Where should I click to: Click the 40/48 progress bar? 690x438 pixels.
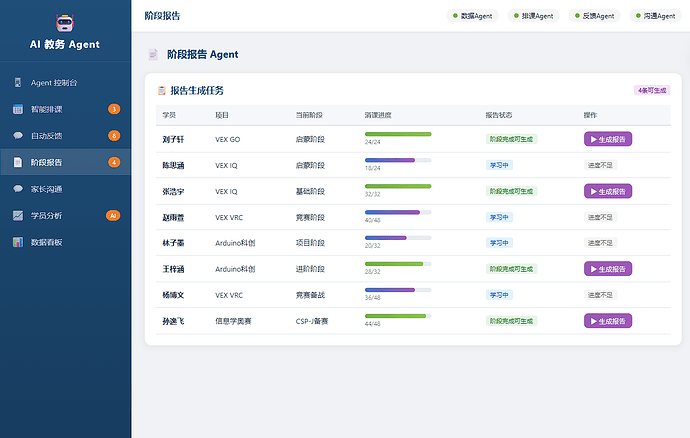click(x=398, y=212)
